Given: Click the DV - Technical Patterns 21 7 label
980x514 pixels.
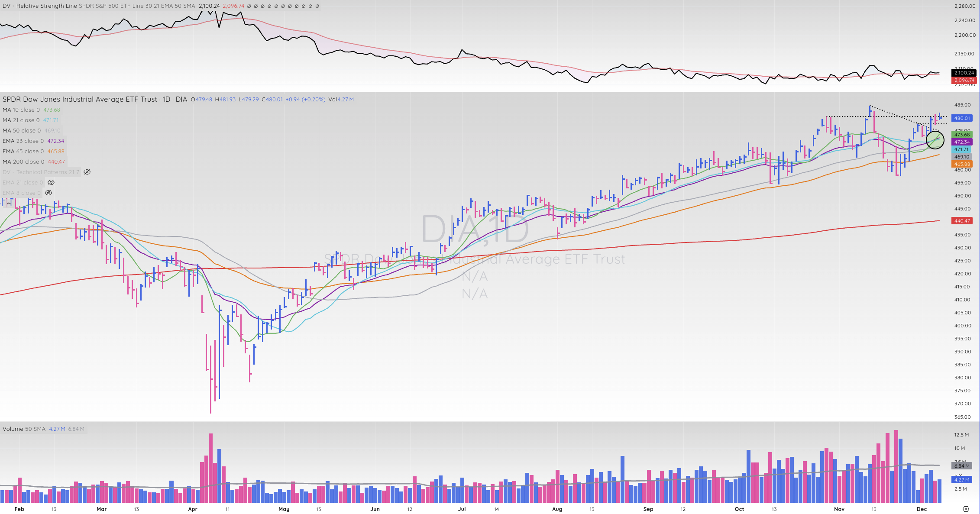Looking at the screenshot, I should click(x=41, y=172).
